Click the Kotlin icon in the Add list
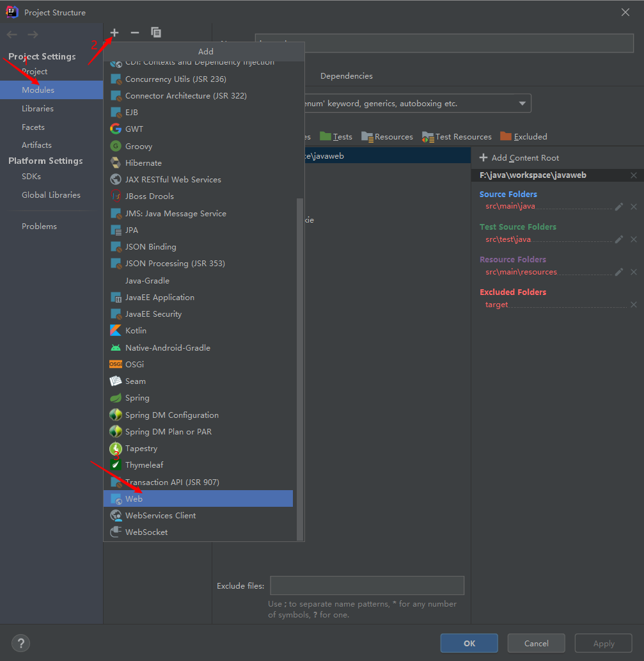This screenshot has height=661, width=644. [x=115, y=330]
